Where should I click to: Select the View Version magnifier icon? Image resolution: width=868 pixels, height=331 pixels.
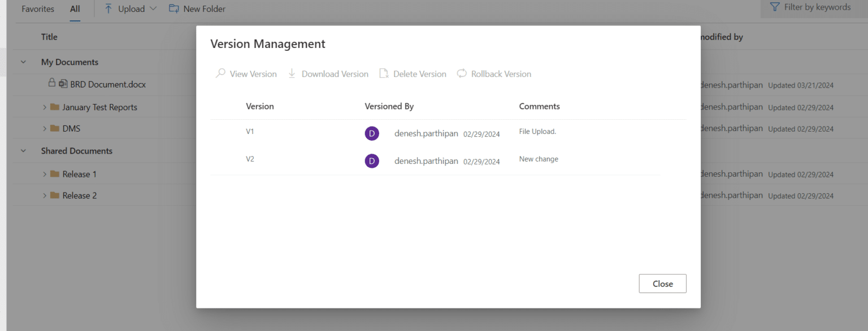point(220,73)
